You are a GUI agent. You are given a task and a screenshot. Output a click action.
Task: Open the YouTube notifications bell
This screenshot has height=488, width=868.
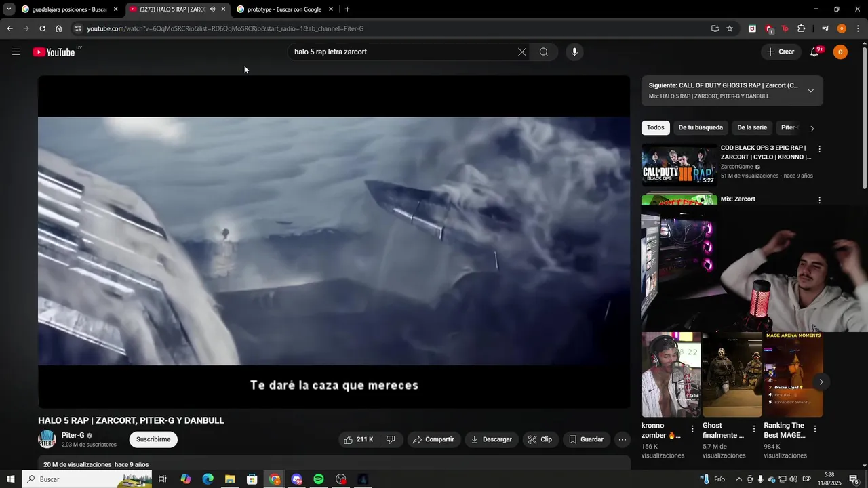pyautogui.click(x=815, y=52)
